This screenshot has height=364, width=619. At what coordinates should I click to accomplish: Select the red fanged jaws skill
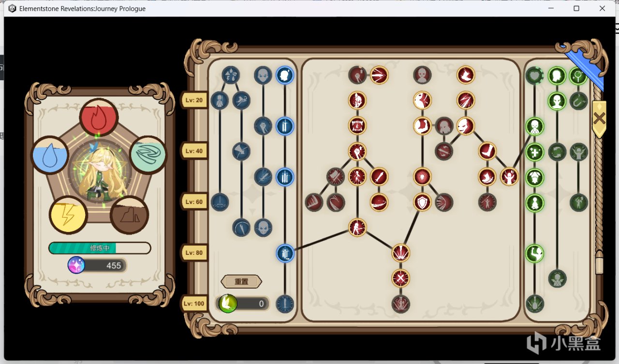(x=357, y=126)
